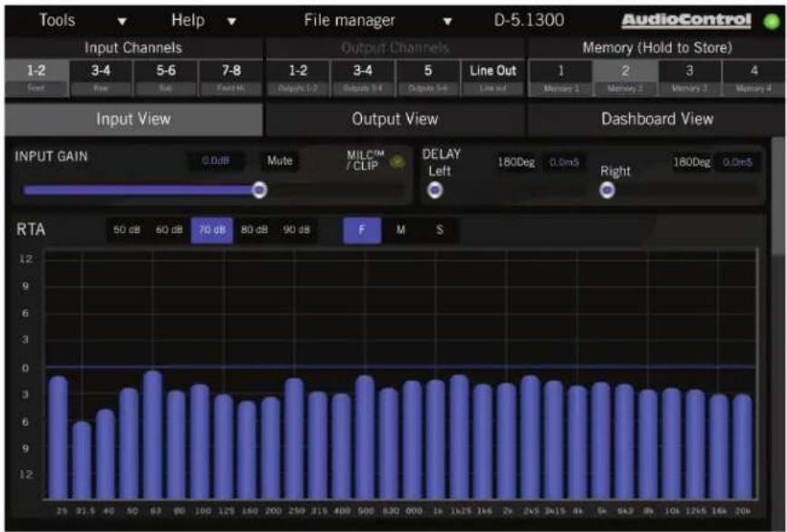Switch to Input View
The width and height of the screenshot is (787, 532).
pos(133,120)
